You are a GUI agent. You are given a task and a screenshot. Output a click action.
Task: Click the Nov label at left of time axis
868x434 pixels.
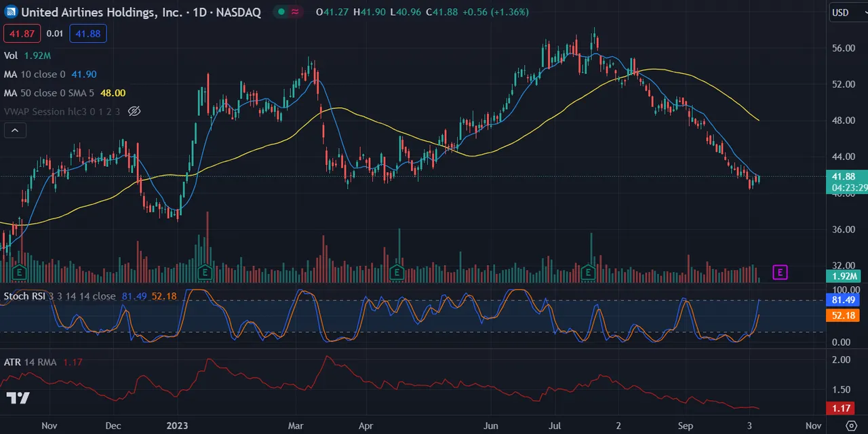(49, 426)
